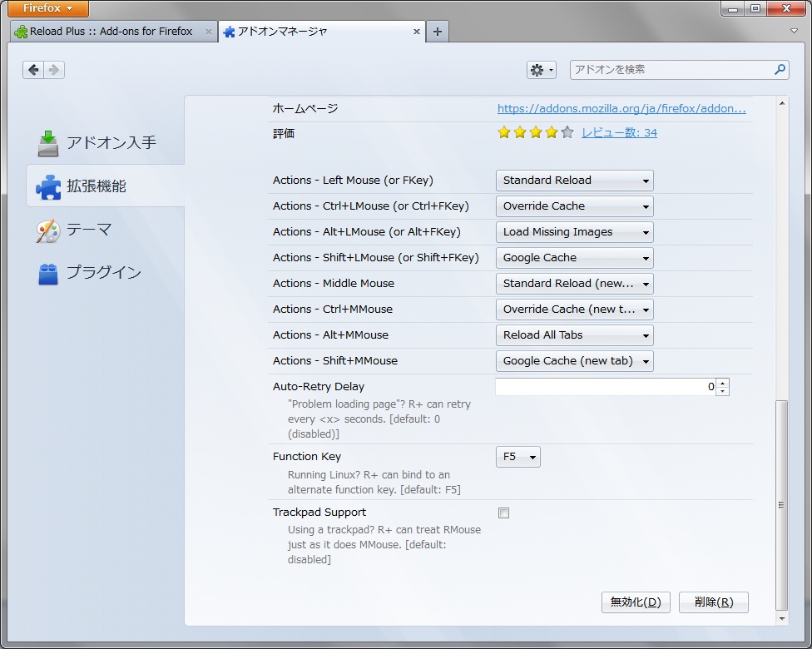This screenshot has height=649, width=812.
Task: Open a new tab with the plus icon
Action: pos(438,31)
